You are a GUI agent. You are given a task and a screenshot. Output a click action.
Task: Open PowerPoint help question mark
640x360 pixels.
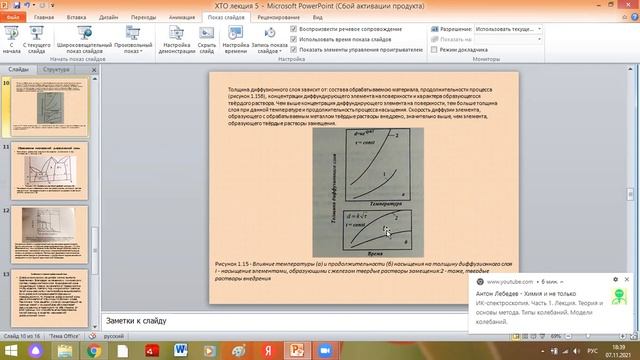635,17
